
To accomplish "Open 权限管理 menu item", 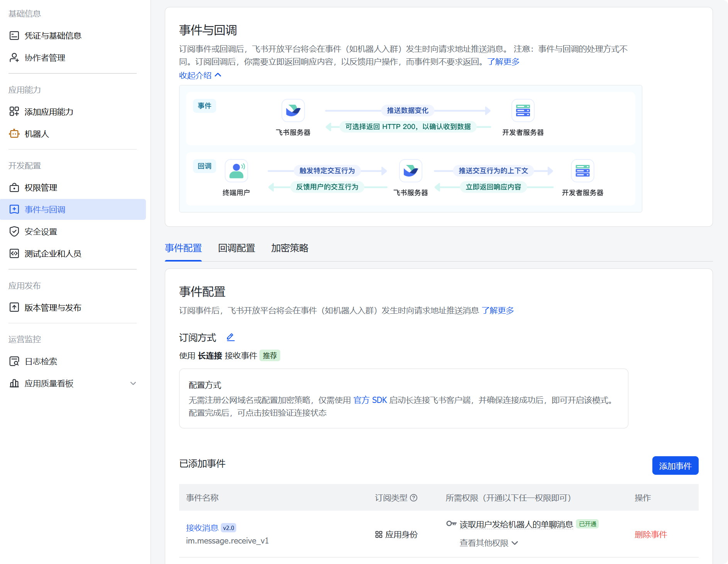I will 73,187.
